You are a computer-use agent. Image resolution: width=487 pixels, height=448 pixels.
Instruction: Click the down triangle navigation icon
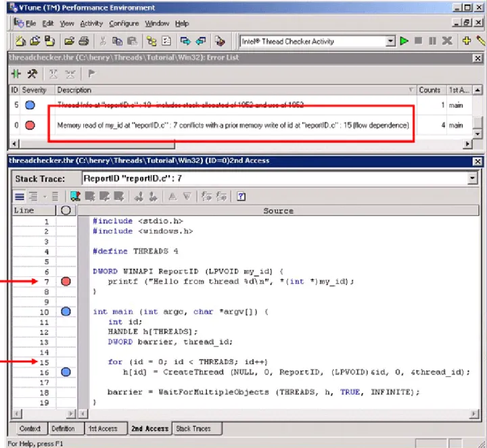pos(187,197)
